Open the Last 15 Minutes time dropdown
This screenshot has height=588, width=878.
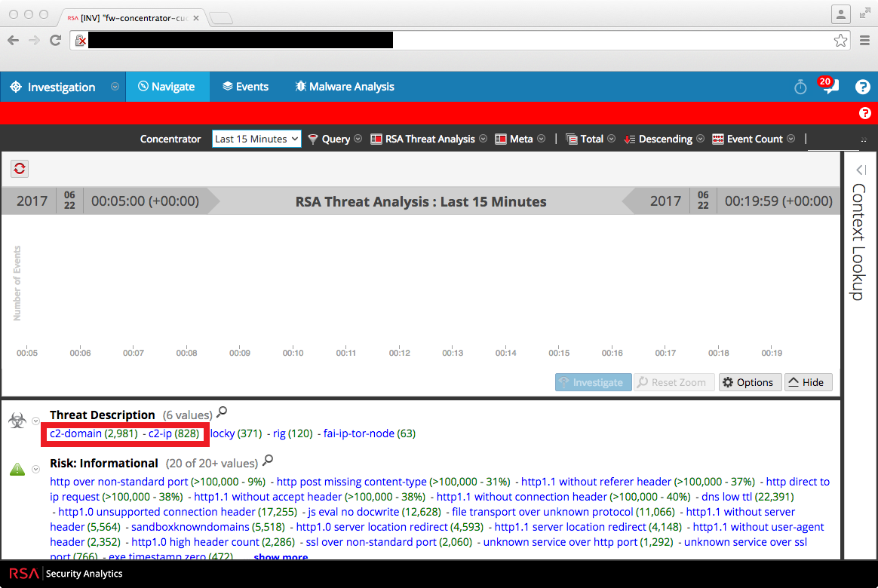tap(256, 139)
